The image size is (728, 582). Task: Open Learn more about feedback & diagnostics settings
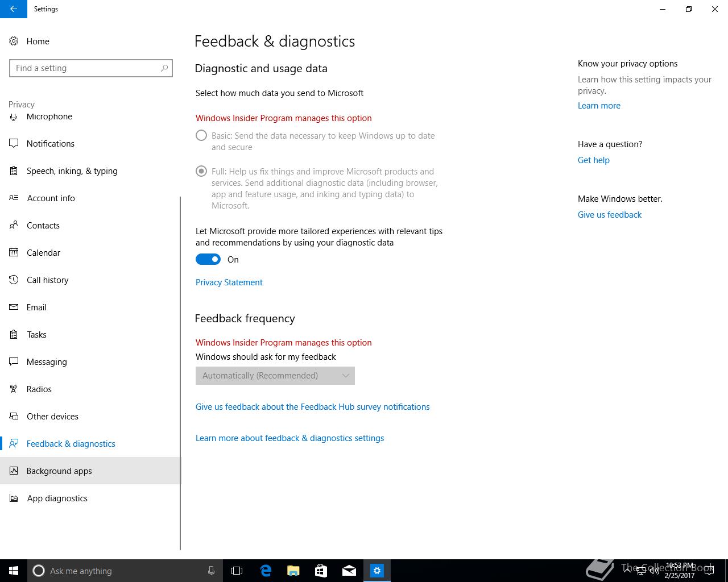290,438
